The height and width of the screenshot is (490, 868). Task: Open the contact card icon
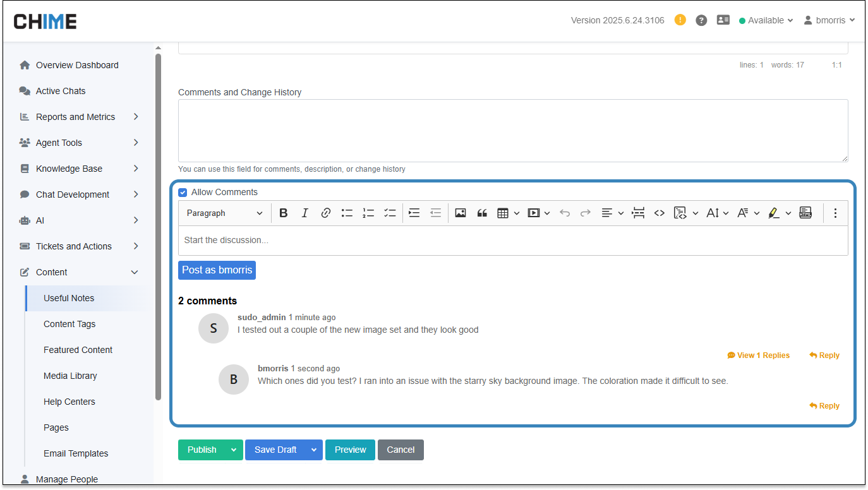[x=723, y=20]
